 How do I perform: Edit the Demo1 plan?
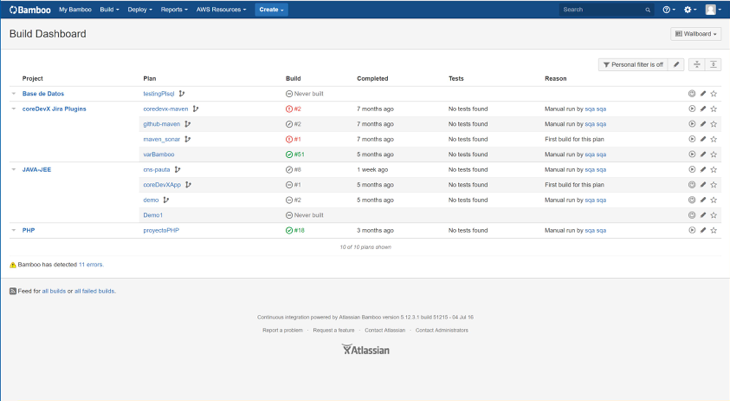pos(703,215)
